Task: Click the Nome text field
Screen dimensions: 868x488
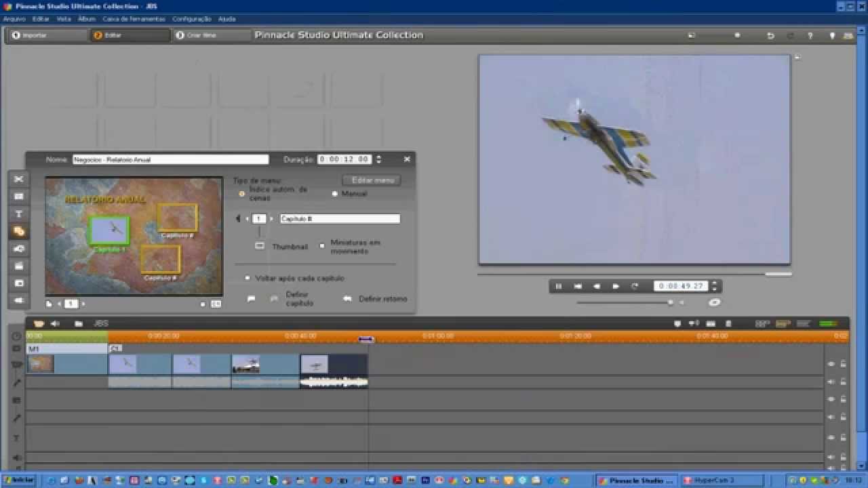Action: click(x=170, y=159)
